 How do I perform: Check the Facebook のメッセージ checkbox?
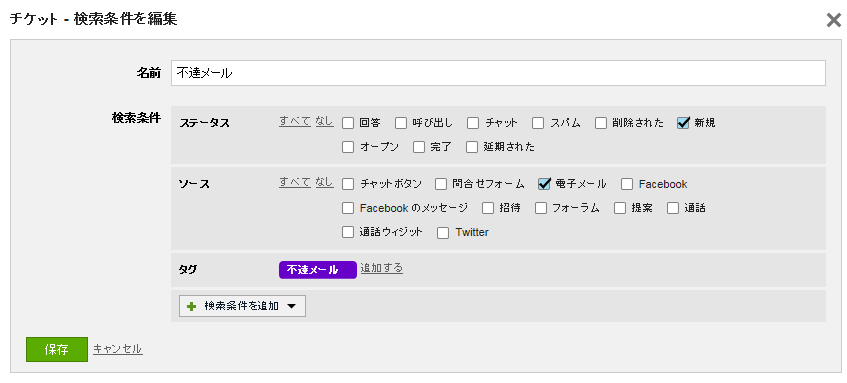pyautogui.click(x=348, y=208)
